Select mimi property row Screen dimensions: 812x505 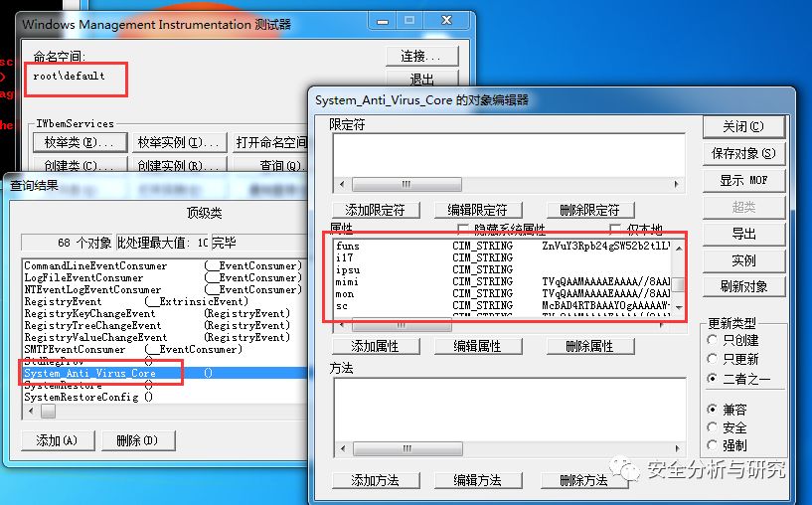pos(502,281)
